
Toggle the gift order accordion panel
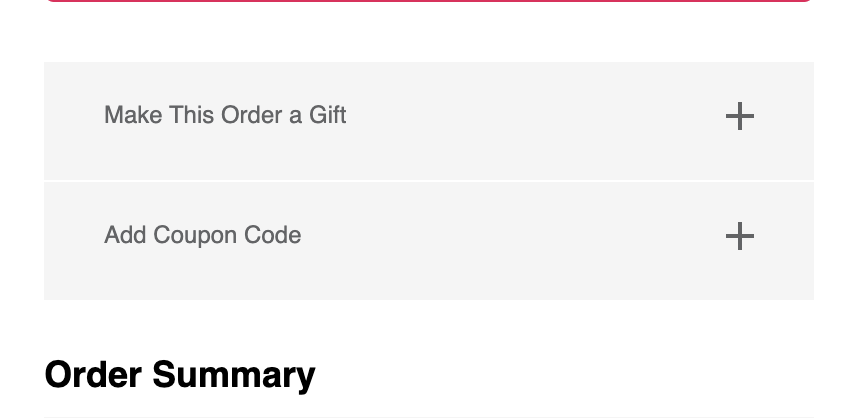428,120
